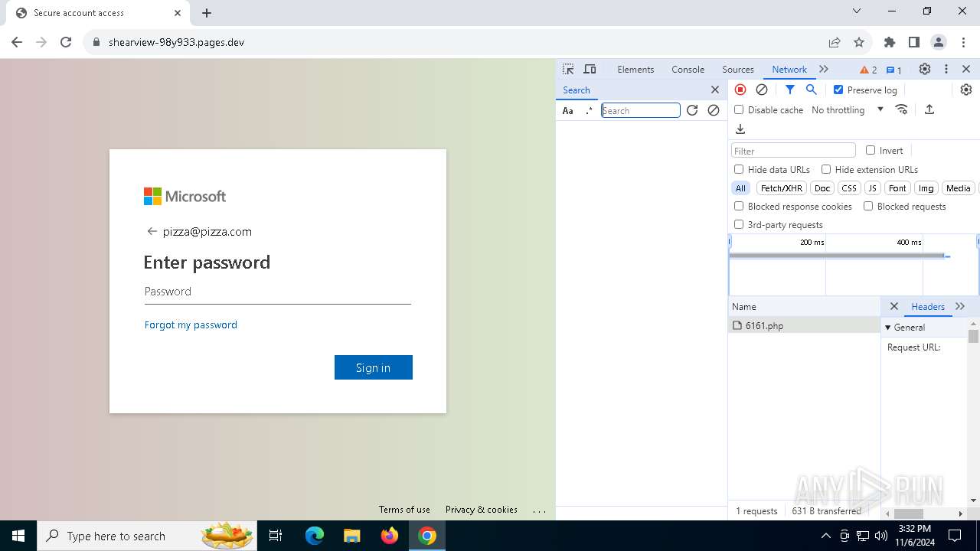Open Privacy & cookies link

pyautogui.click(x=482, y=510)
